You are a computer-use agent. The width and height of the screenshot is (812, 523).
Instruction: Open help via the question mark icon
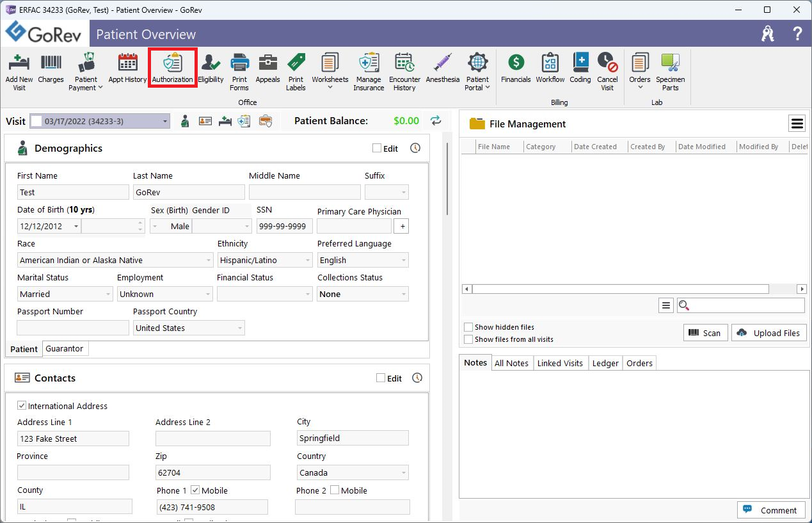tap(797, 34)
